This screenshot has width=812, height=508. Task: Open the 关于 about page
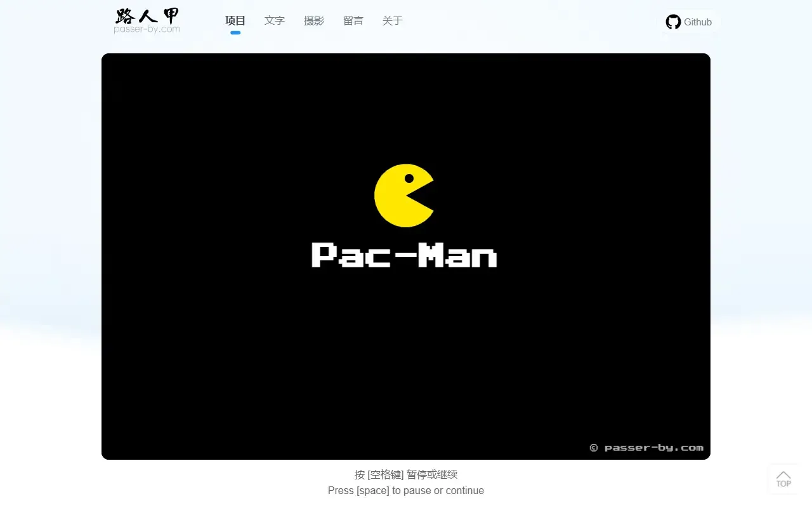tap(393, 21)
